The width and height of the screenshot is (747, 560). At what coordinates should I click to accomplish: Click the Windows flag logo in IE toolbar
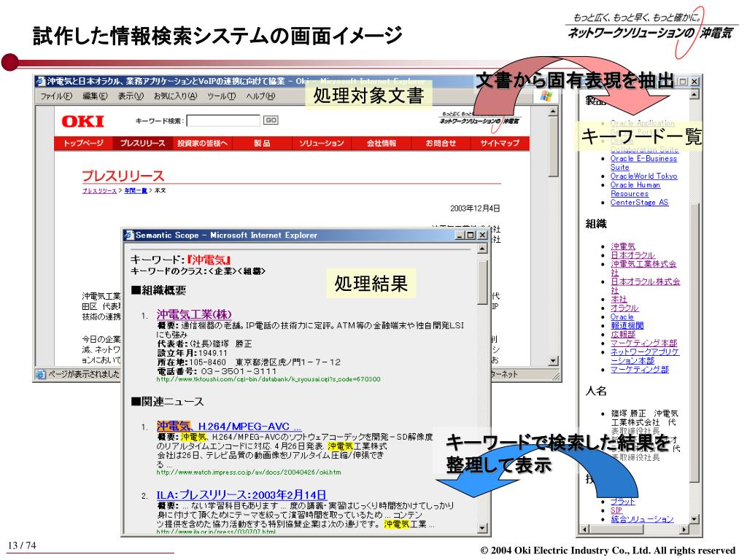point(546,96)
